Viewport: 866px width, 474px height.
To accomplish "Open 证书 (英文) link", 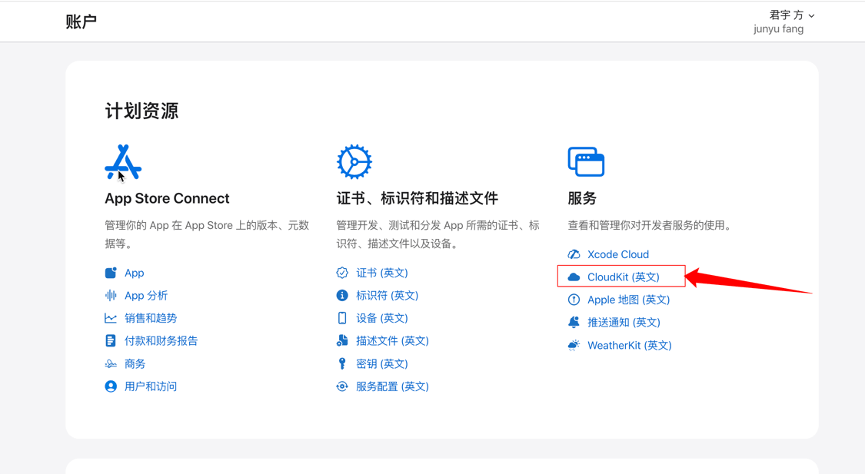I will pyautogui.click(x=382, y=273).
